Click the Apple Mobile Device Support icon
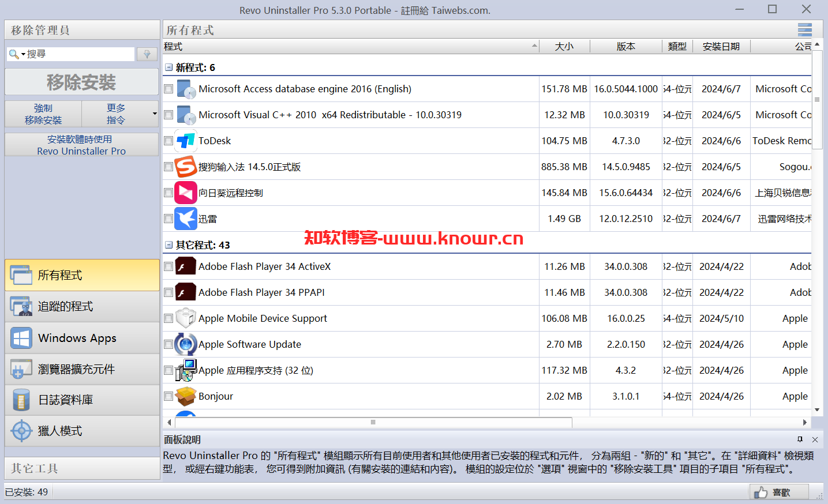 [x=186, y=318]
